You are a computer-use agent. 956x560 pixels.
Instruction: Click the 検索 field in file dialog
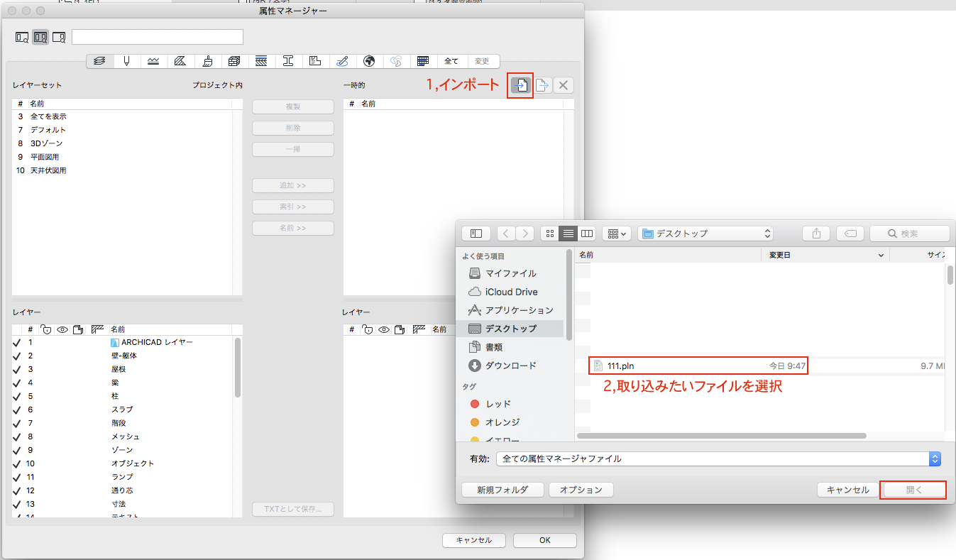point(909,234)
